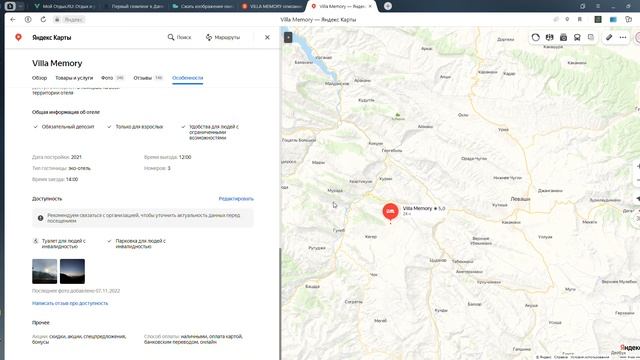640x360 pixels.
Task: Click Способ оплаты payment methods text
Action: pos(193,339)
